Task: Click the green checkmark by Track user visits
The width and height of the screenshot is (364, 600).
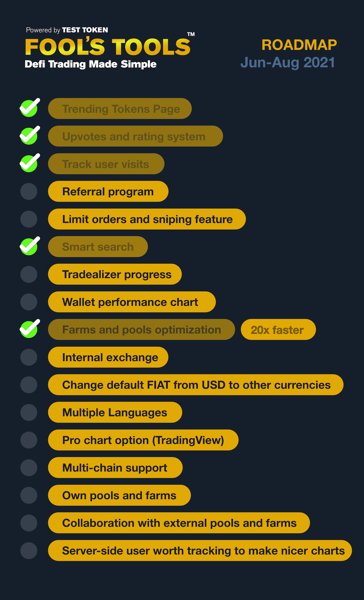Action: [x=29, y=164]
